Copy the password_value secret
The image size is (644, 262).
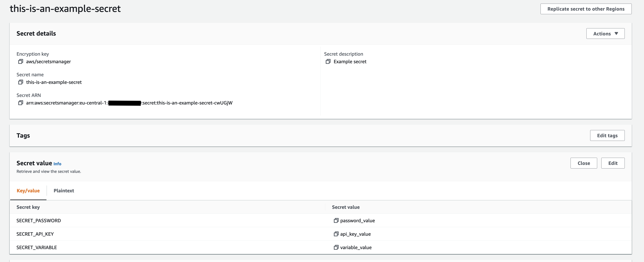point(336,220)
